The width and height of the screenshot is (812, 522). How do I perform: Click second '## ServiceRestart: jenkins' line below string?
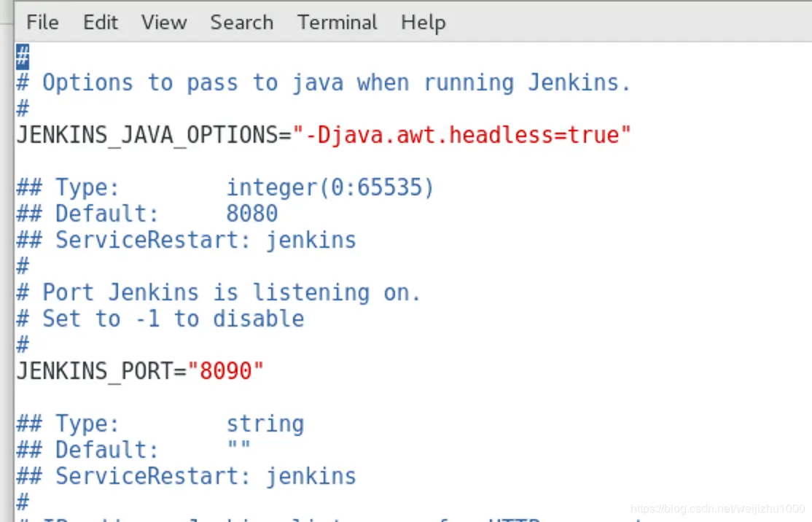pyautogui.click(x=187, y=476)
